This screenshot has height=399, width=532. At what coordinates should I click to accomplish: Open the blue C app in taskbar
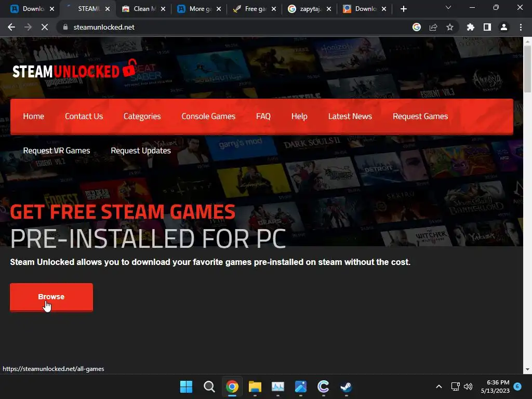coord(323,387)
